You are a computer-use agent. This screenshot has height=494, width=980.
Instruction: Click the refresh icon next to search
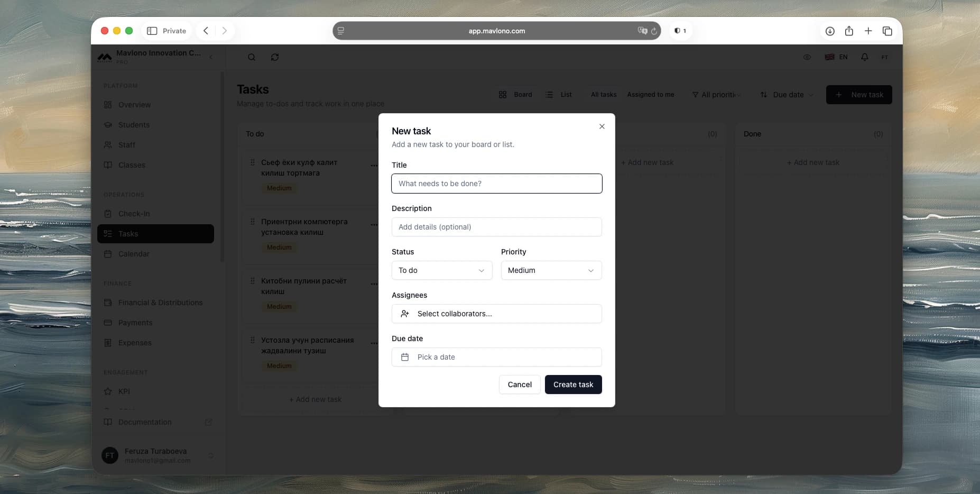pos(274,57)
